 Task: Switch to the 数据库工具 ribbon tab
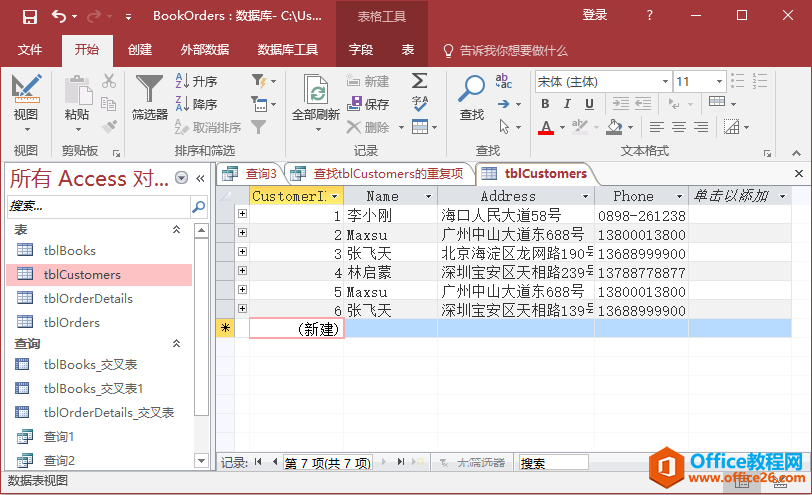287,50
